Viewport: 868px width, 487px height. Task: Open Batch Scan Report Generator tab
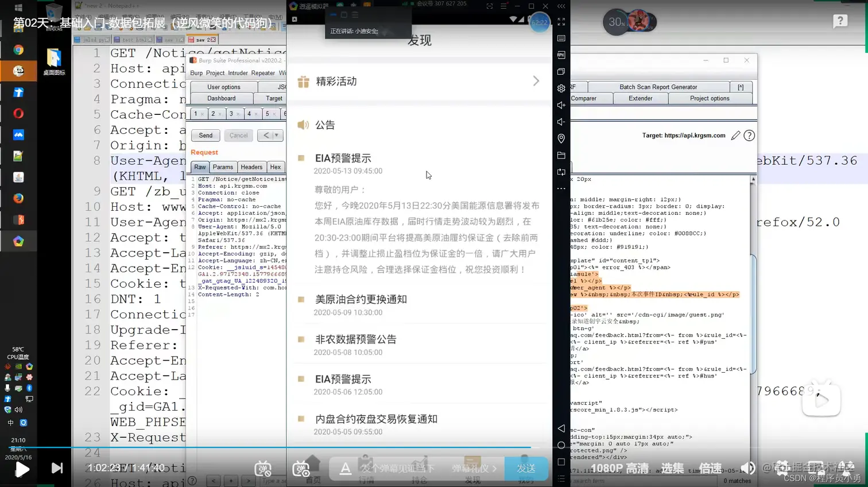[x=658, y=87]
